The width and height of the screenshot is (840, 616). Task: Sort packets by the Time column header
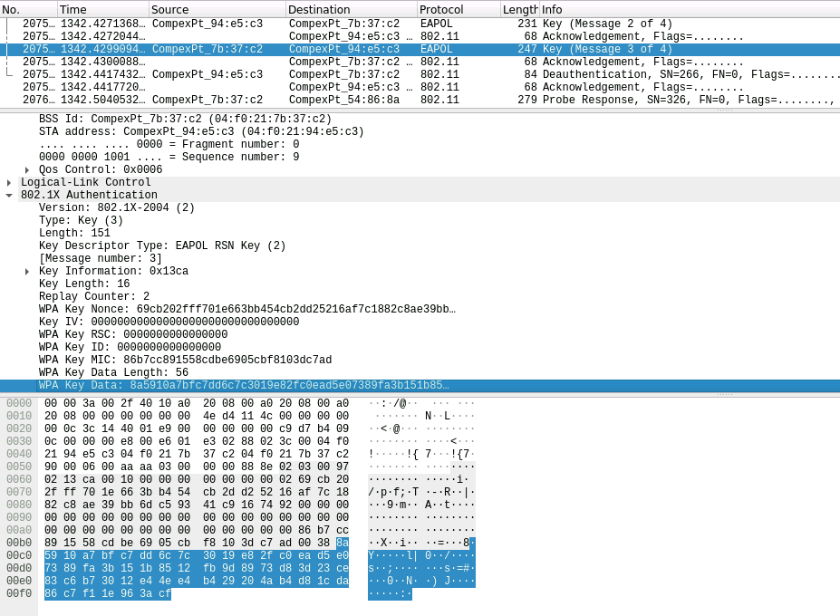coord(103,9)
